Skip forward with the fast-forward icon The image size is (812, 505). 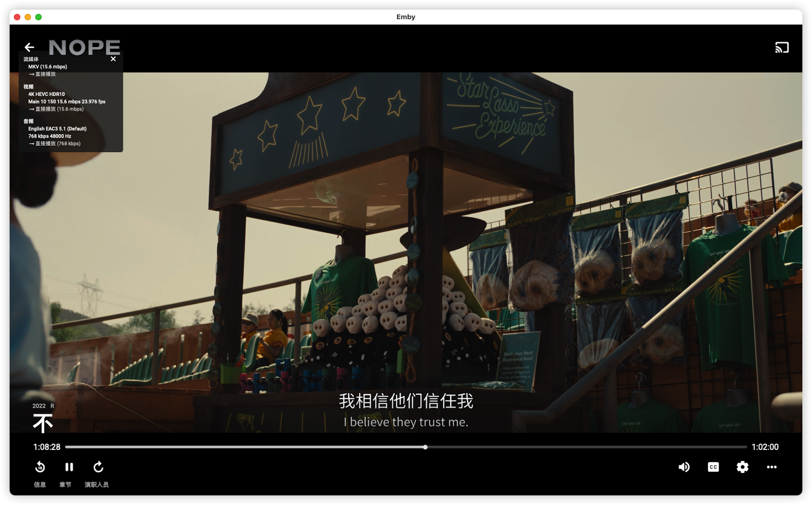point(98,467)
